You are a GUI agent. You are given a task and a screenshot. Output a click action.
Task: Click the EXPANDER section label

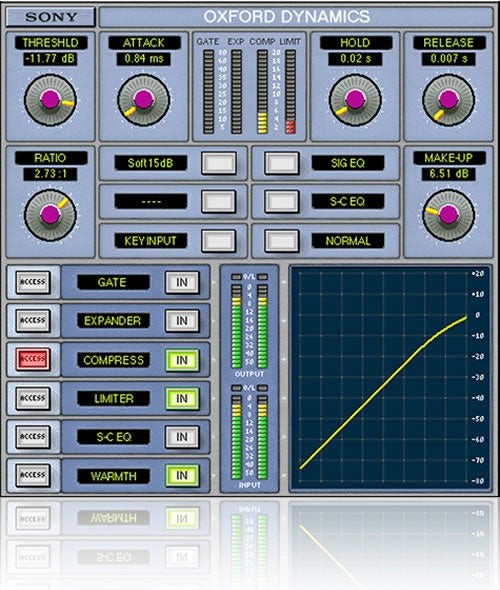pos(113,321)
